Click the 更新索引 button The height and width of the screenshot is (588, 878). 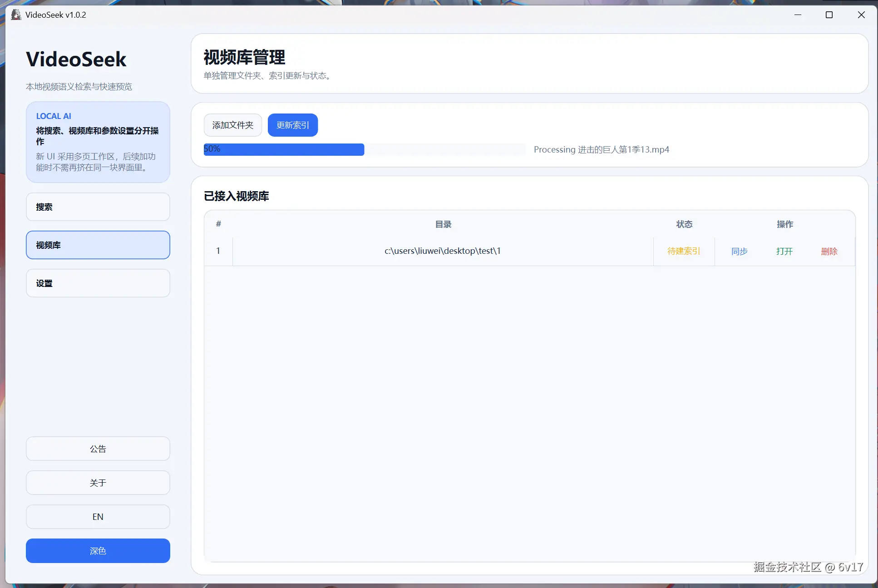(x=292, y=125)
